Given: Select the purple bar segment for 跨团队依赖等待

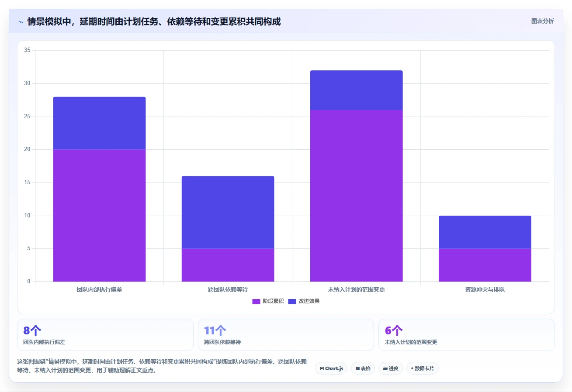Looking at the screenshot, I should point(228,265).
